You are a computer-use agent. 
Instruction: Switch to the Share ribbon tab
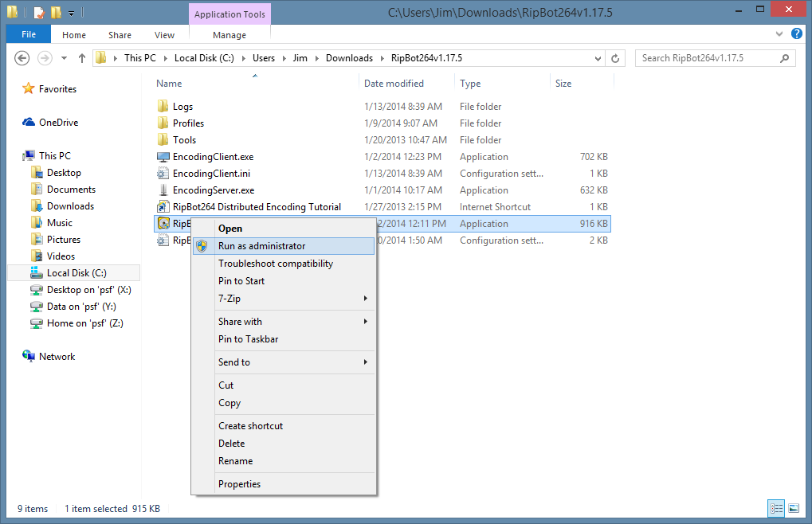pyautogui.click(x=120, y=35)
